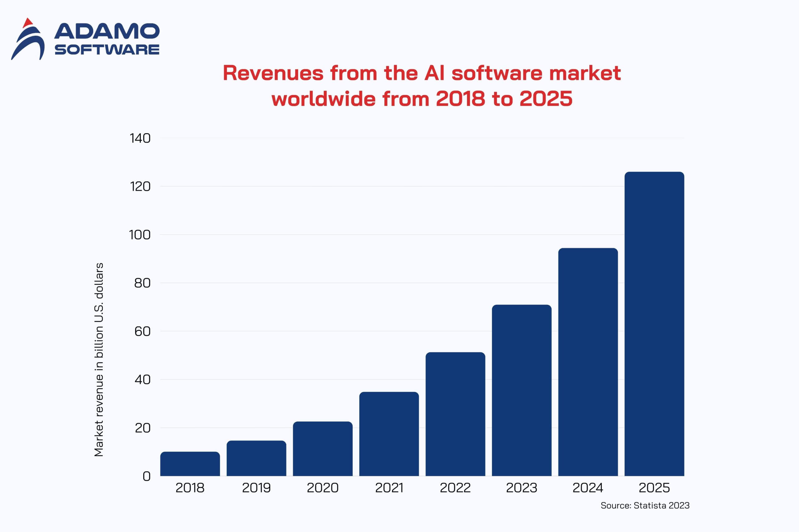799x532 pixels.
Task: Click the 0 y-axis tick label
Action: pyautogui.click(x=146, y=476)
